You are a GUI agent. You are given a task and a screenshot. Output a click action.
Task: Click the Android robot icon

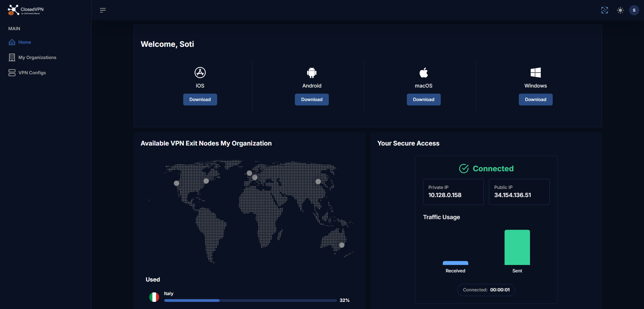311,72
